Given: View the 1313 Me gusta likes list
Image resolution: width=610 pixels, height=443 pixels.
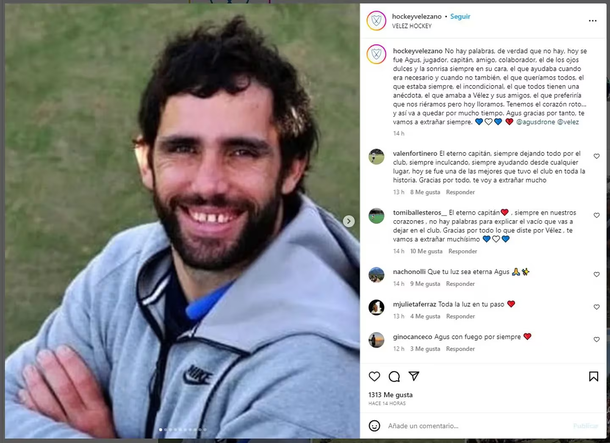Looking at the screenshot, I should [x=391, y=395].
